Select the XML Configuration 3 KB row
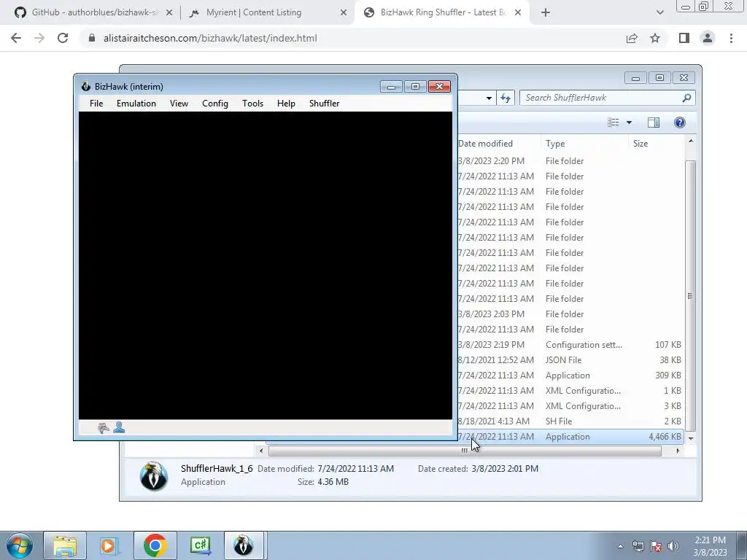 pos(570,406)
